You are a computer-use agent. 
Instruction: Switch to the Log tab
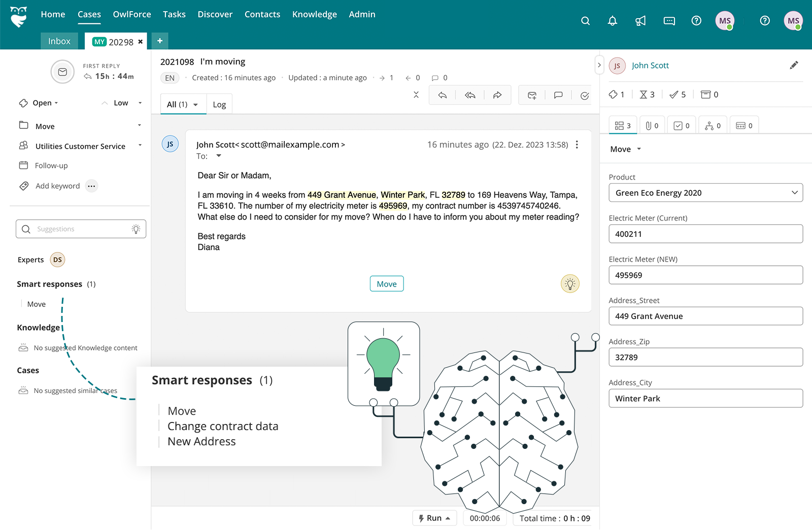tap(219, 104)
